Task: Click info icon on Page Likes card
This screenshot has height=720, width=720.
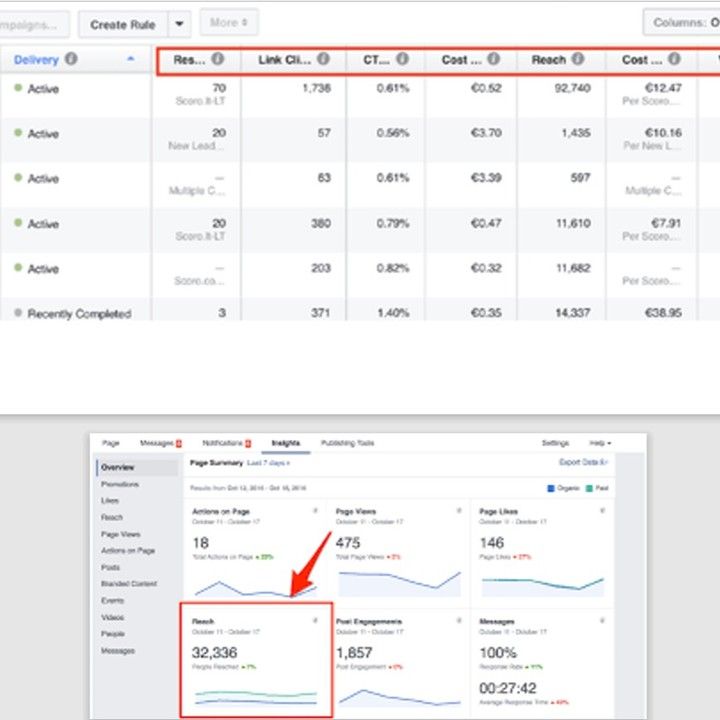Action: 602,511
